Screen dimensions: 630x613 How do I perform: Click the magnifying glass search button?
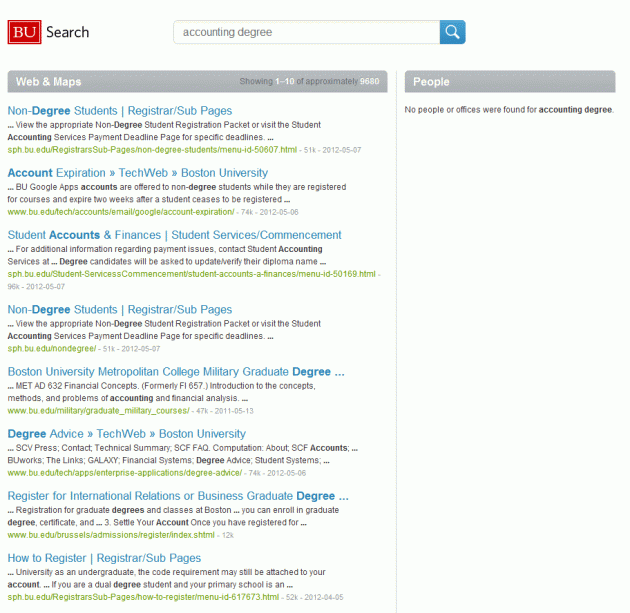[452, 32]
